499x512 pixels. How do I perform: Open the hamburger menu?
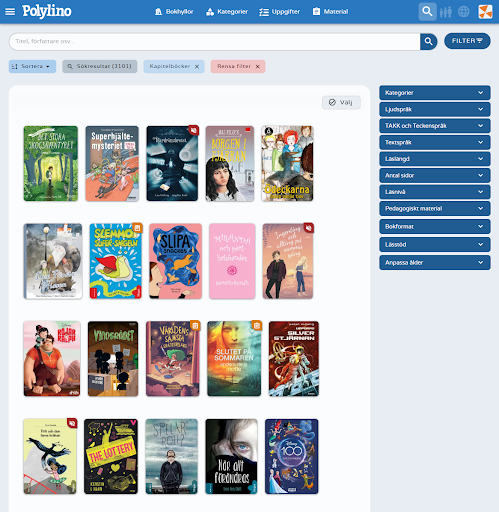pyautogui.click(x=10, y=12)
